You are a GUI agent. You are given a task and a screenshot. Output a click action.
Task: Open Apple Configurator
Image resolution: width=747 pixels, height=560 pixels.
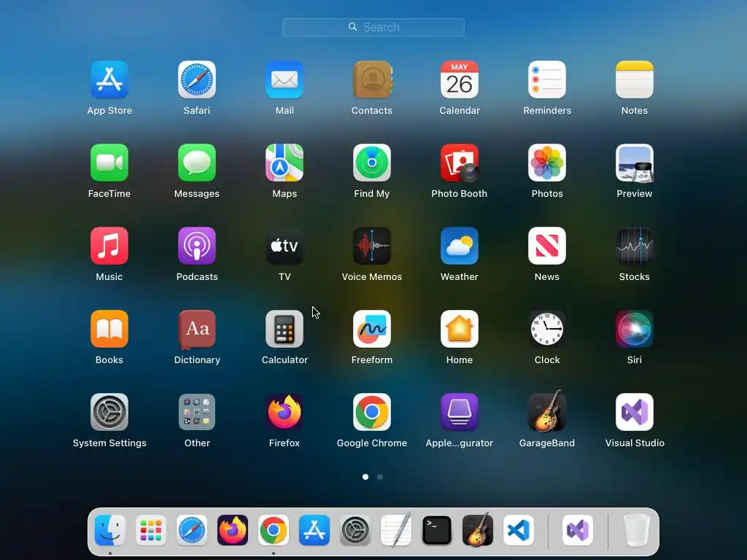click(x=460, y=412)
